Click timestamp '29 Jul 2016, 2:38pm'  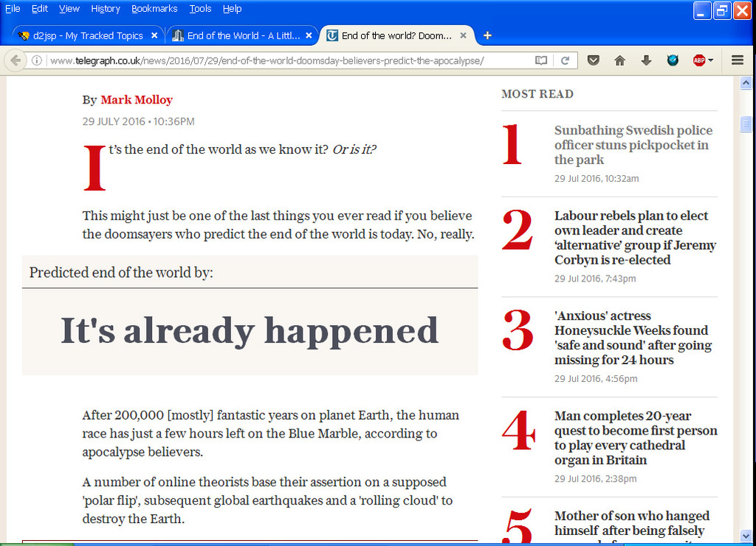click(596, 479)
